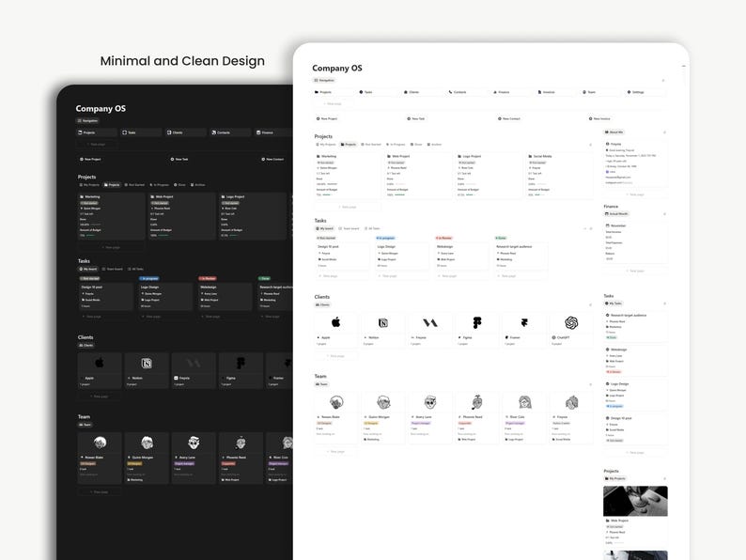Image resolution: width=746 pixels, height=560 pixels.
Task: Select Team board tab in dark window
Action: coord(113,270)
